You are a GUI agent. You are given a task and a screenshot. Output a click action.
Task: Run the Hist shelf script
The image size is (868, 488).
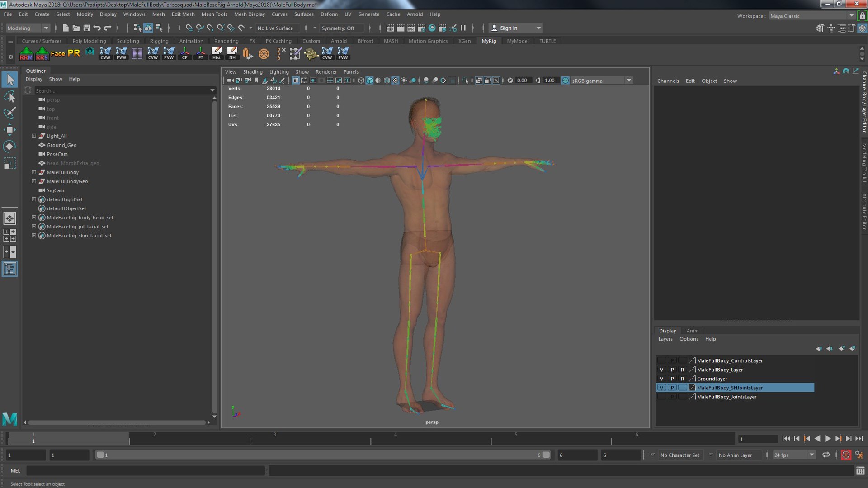coord(217,53)
